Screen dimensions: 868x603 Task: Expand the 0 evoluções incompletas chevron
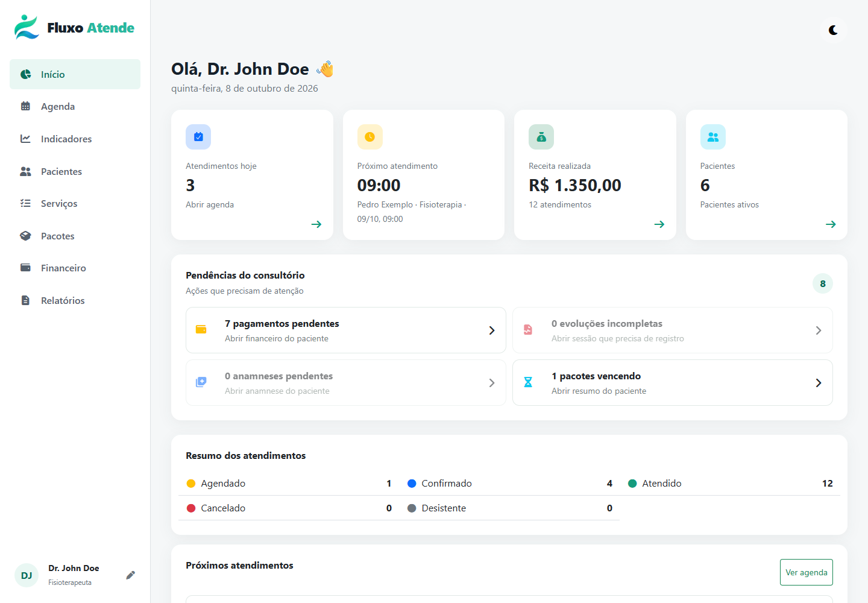(x=819, y=330)
